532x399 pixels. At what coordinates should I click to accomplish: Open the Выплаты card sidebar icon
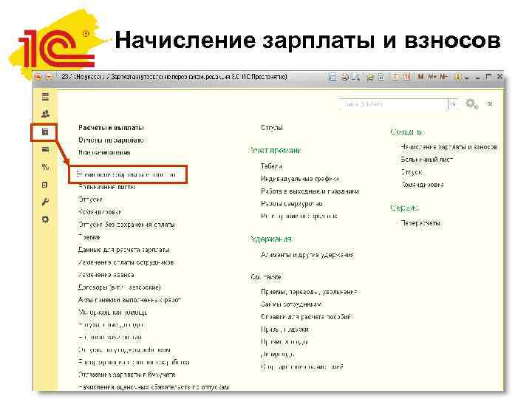(x=45, y=149)
